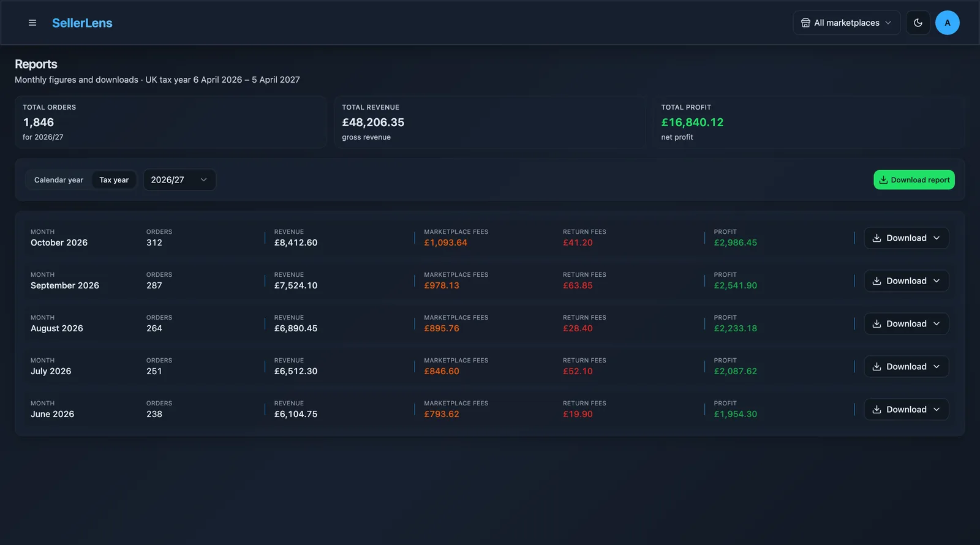980x545 pixels.
Task: Click October return fees £41.20
Action: (x=578, y=242)
